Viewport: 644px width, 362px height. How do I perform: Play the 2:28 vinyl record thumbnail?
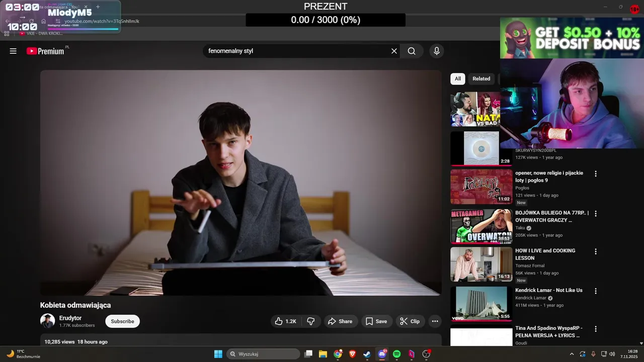(481, 148)
